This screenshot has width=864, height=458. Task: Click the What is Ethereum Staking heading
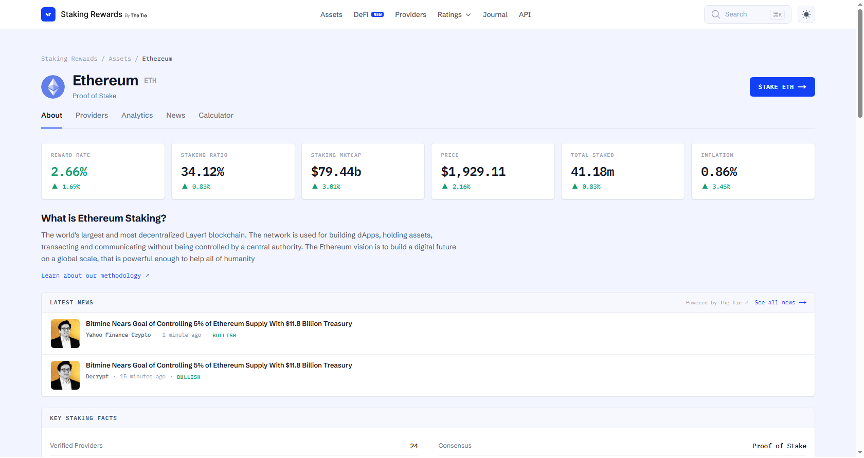[x=104, y=218]
